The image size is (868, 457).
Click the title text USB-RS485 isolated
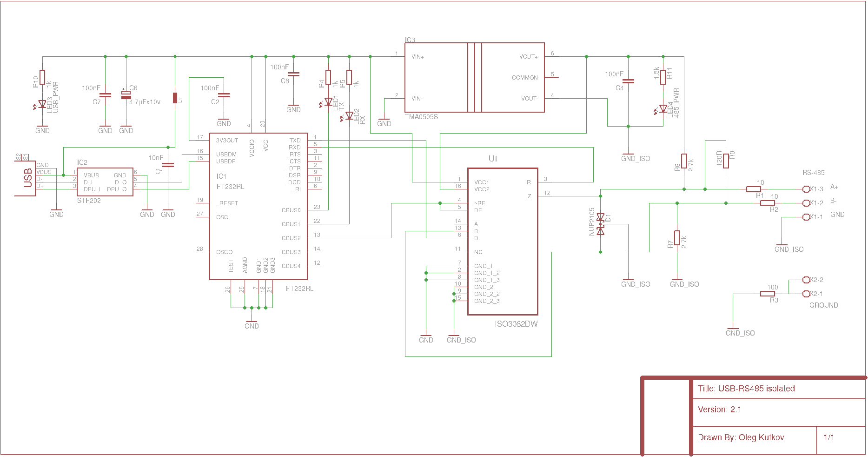[746, 389]
